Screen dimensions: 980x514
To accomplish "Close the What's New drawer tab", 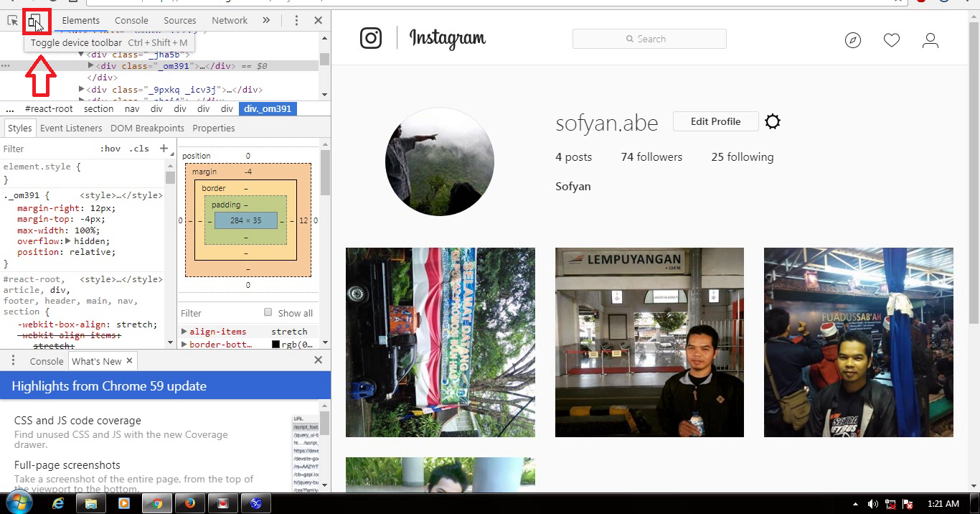I will pyautogui.click(x=129, y=360).
